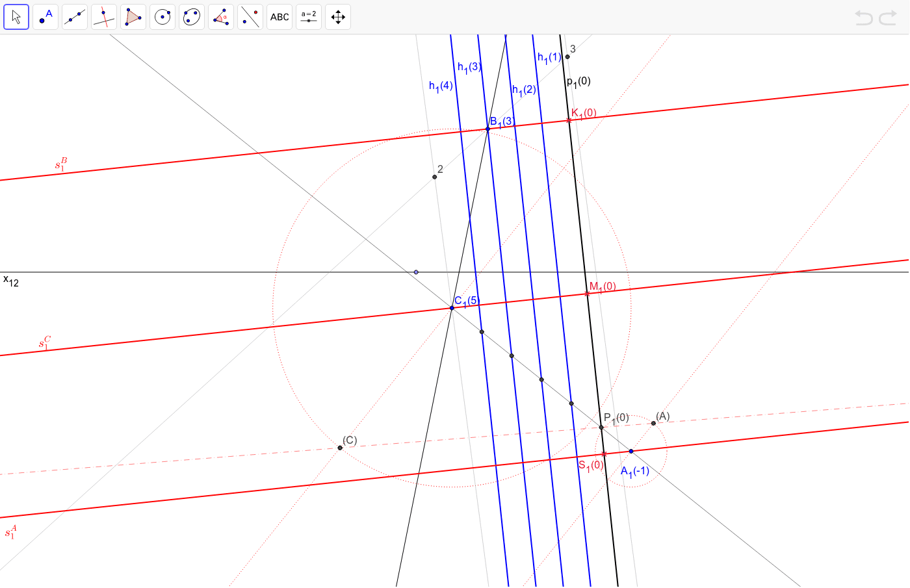Screen dimensions: 910x588
Task: Click the h₁(3) label
Action: 469,67
